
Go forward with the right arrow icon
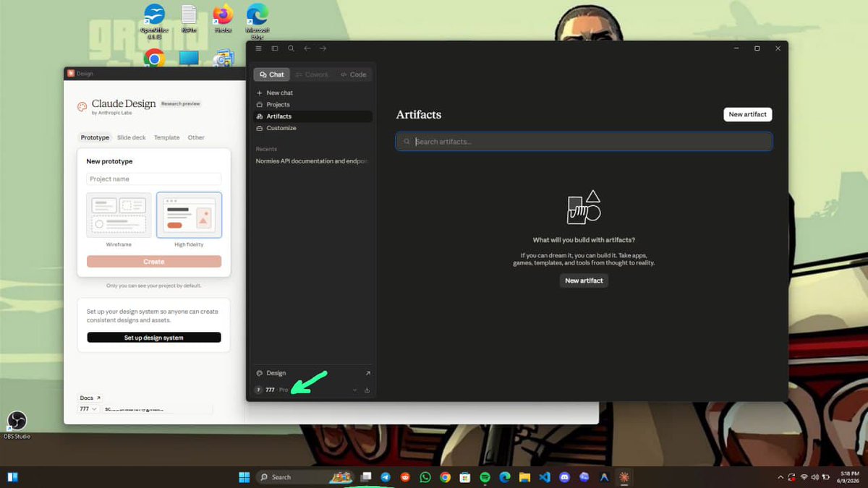323,48
